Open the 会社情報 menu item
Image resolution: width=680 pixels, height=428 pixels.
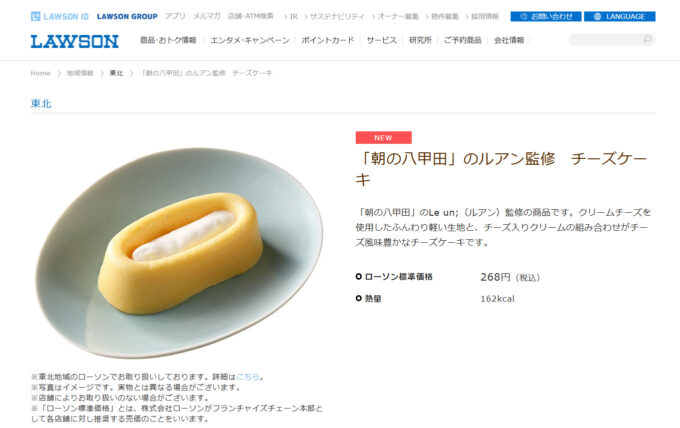point(509,40)
